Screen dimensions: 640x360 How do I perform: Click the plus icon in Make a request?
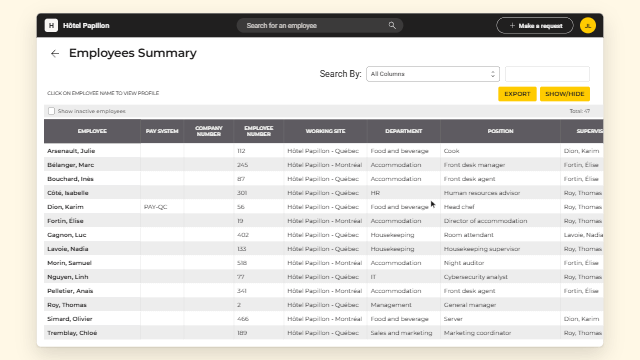512,26
